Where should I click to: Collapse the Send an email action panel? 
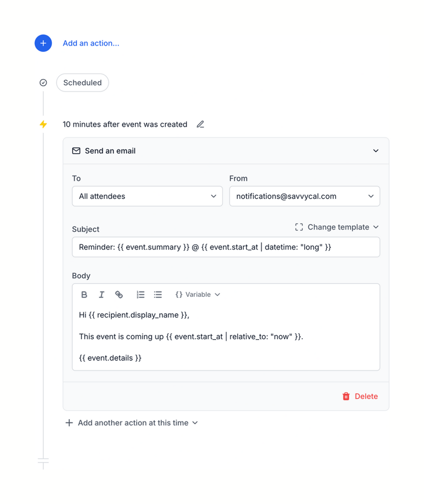tap(376, 151)
